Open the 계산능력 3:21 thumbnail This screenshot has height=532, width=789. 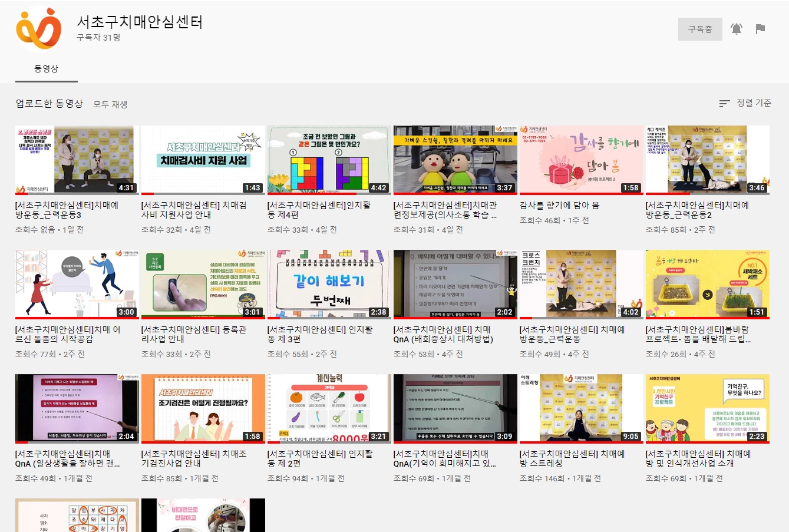point(329,408)
